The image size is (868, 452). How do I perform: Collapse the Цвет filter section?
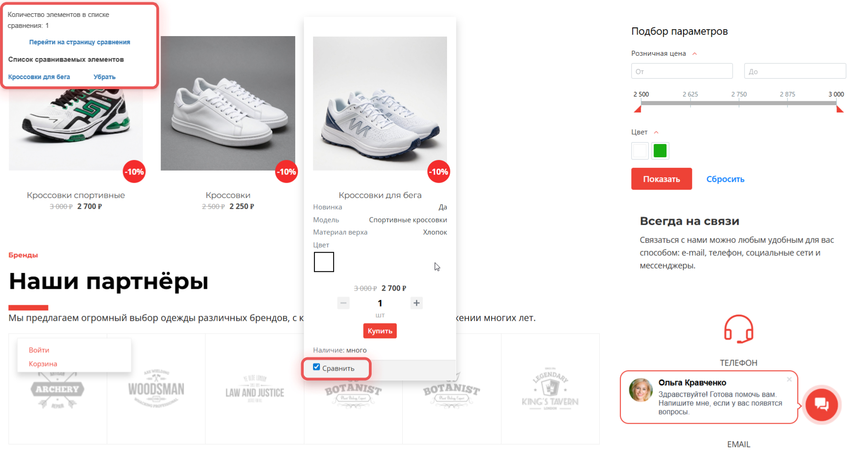pos(656,133)
